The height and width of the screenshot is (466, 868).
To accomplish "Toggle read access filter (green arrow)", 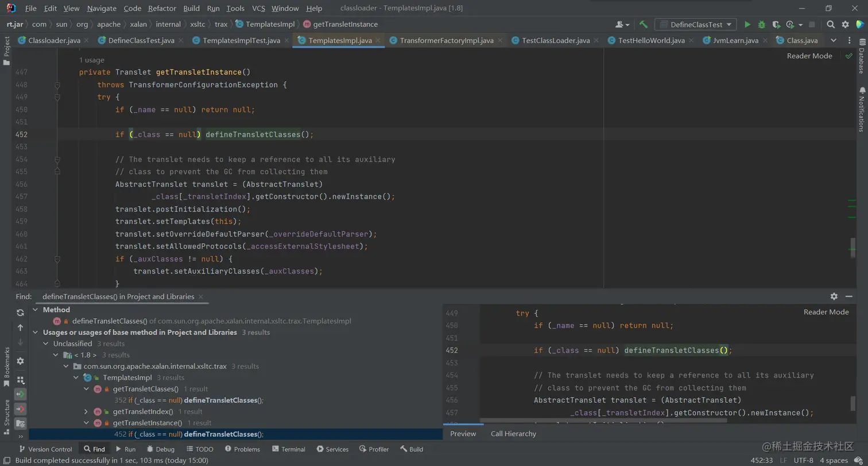I will click(20, 395).
